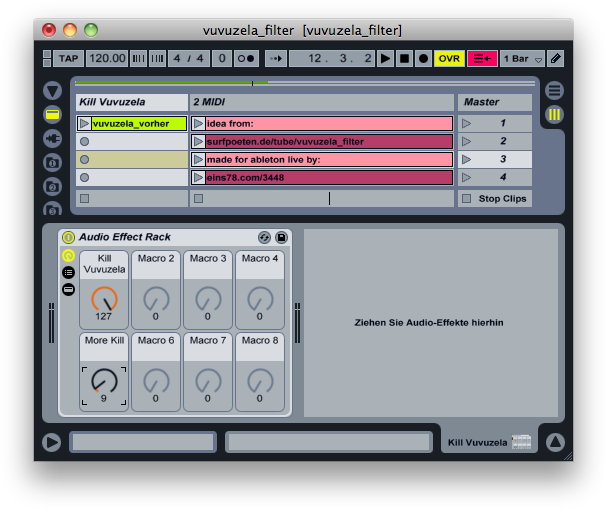Launch the 'made for ableton live by:' clip
Screen dimensions: 606x509
coord(198,160)
